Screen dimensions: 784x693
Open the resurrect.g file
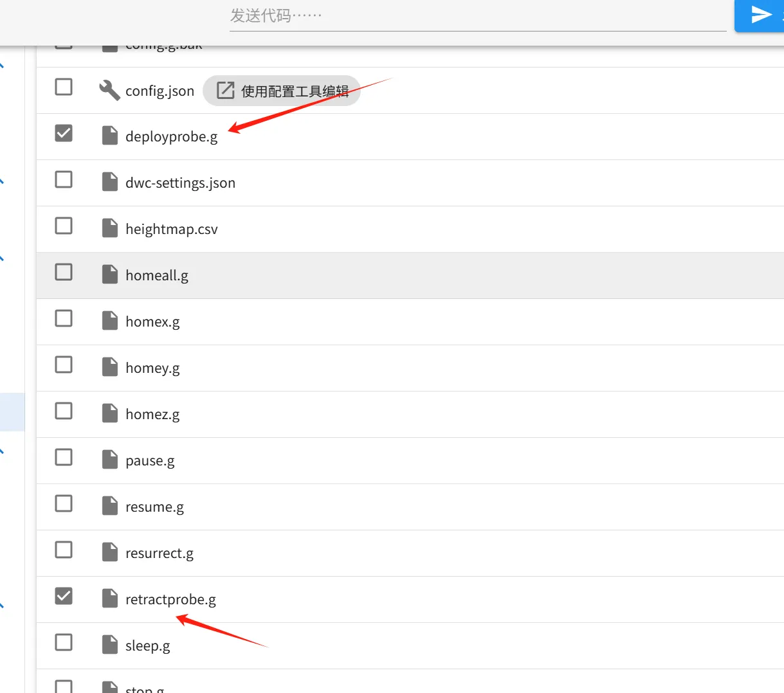point(159,553)
